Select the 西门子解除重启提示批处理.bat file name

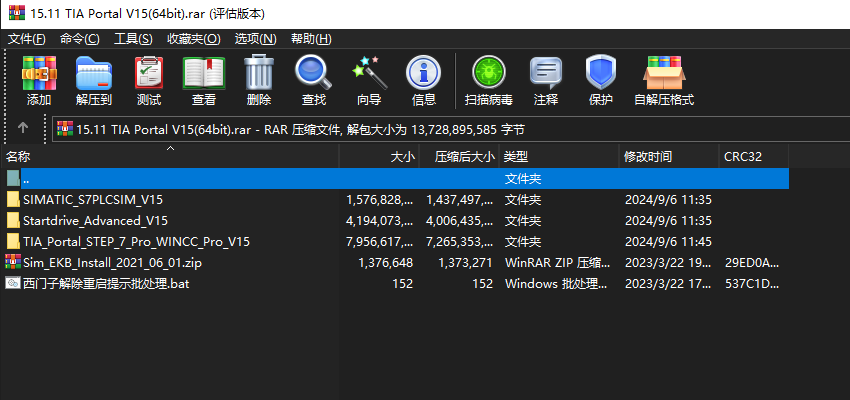106,283
